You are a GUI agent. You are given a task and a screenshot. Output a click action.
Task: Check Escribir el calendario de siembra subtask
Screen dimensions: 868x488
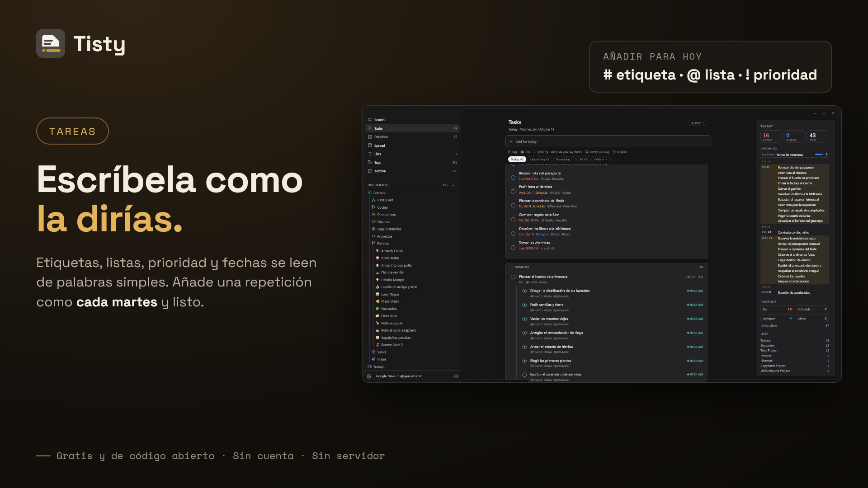coord(524,375)
